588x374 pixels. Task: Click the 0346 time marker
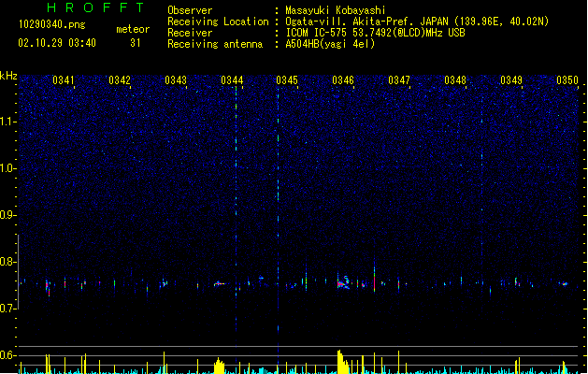coord(343,80)
